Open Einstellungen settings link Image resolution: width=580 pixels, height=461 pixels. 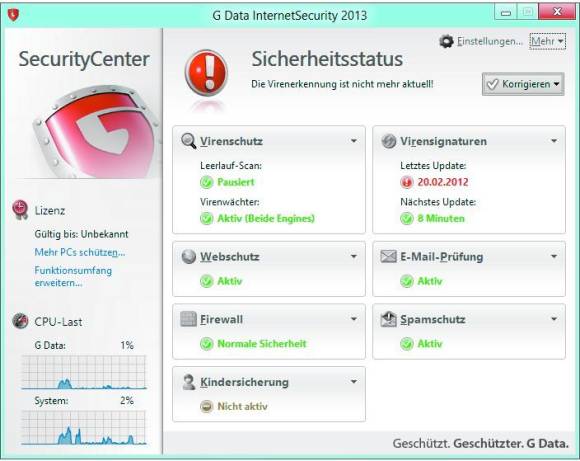coord(490,41)
